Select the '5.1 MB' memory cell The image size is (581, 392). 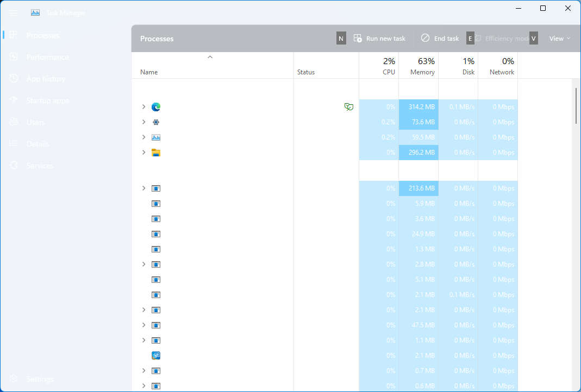coord(418,280)
